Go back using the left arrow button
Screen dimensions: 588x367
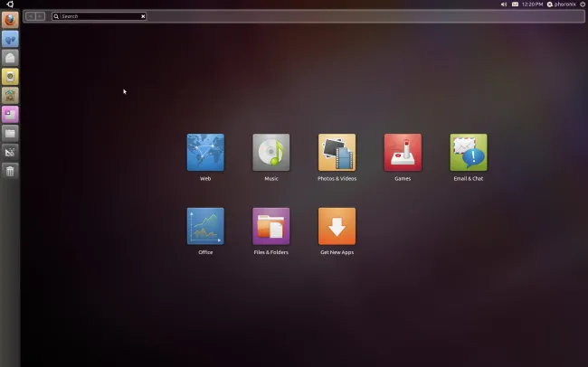click(31, 16)
